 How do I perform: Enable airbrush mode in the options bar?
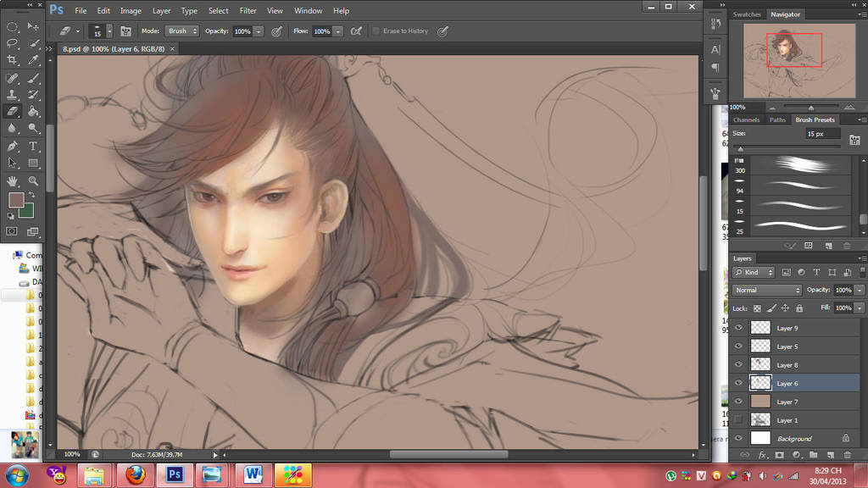356,31
